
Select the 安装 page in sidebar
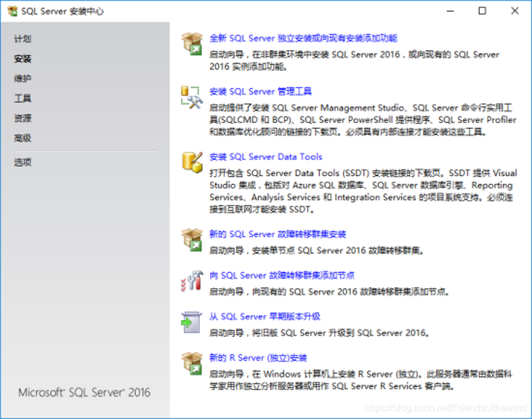pos(22,59)
